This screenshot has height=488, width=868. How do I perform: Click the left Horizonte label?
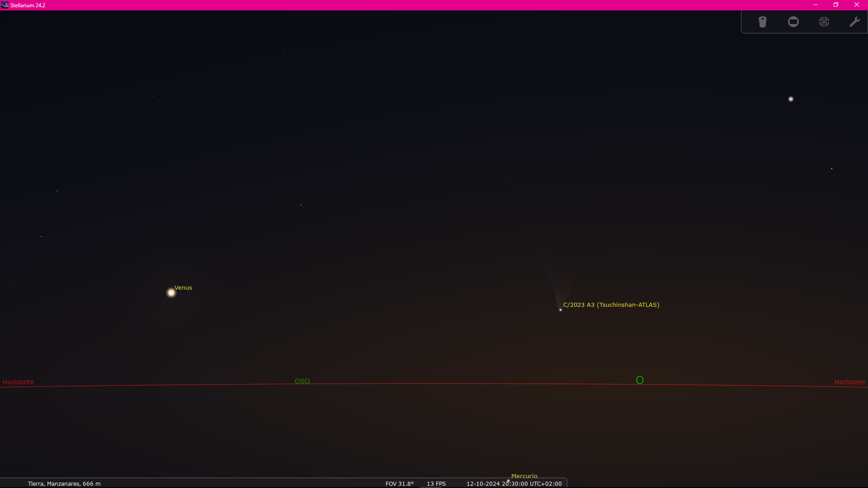coord(18,382)
